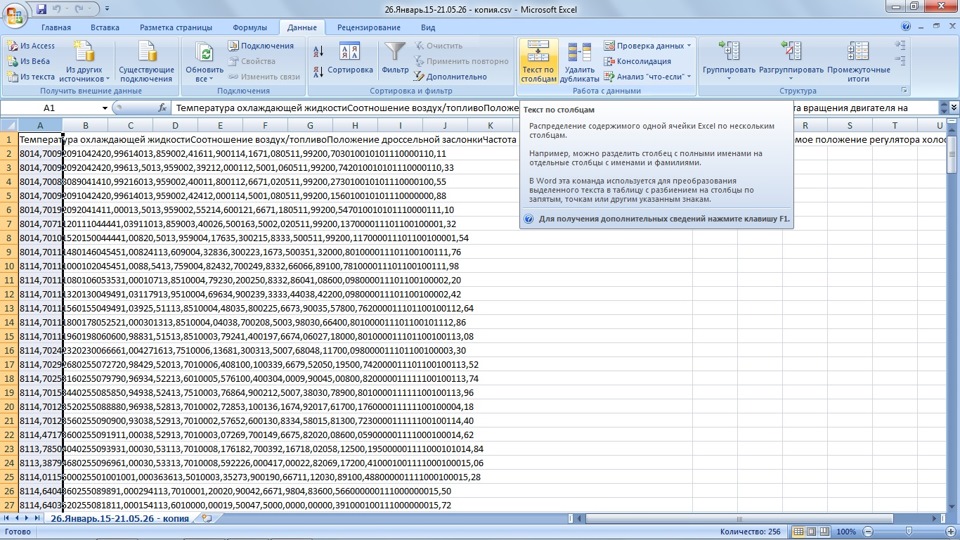Click zoom in plus button
960x540 pixels.
tap(951, 532)
